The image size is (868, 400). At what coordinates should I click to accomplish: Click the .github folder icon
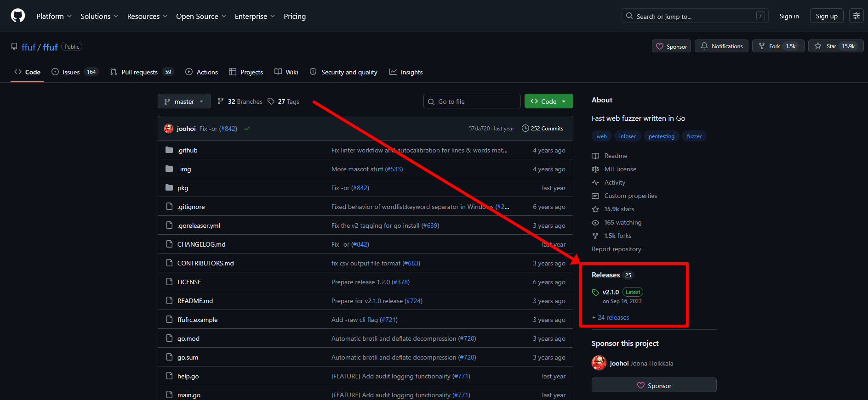[x=169, y=150]
